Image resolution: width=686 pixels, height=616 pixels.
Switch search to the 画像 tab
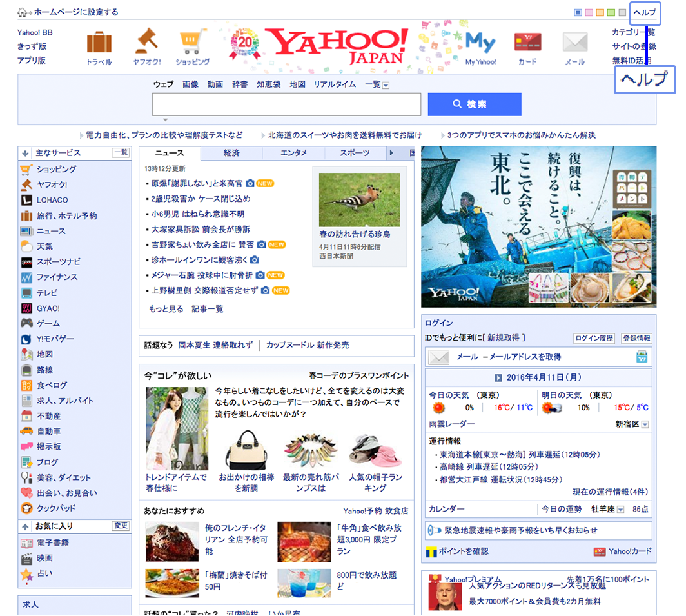[x=190, y=84]
